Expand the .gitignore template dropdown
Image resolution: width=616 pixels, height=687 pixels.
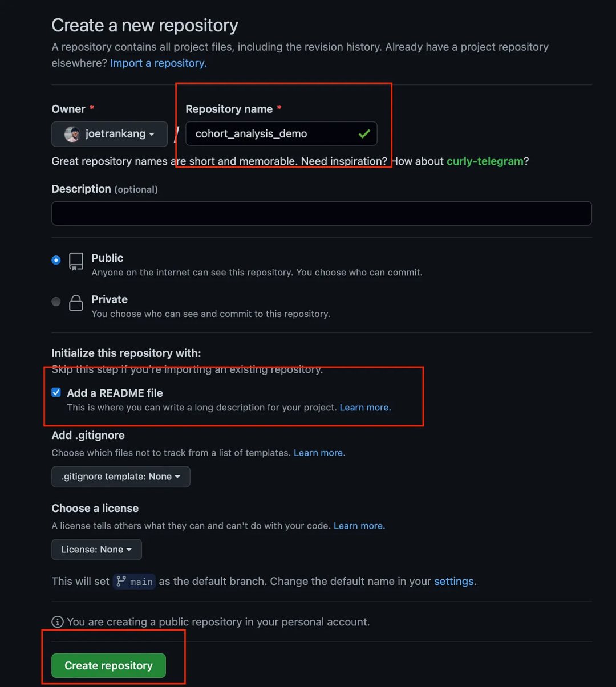pyautogui.click(x=120, y=477)
